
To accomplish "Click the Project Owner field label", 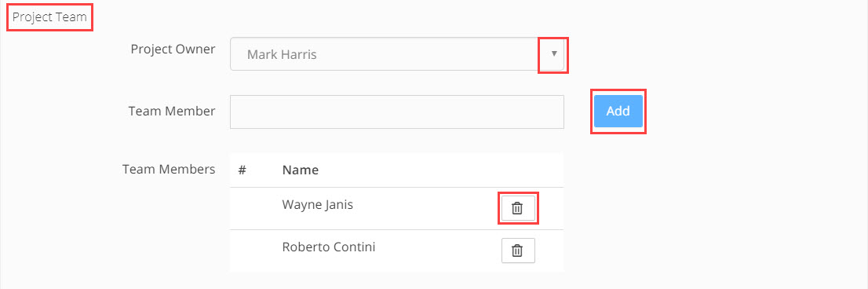I will (173, 49).
